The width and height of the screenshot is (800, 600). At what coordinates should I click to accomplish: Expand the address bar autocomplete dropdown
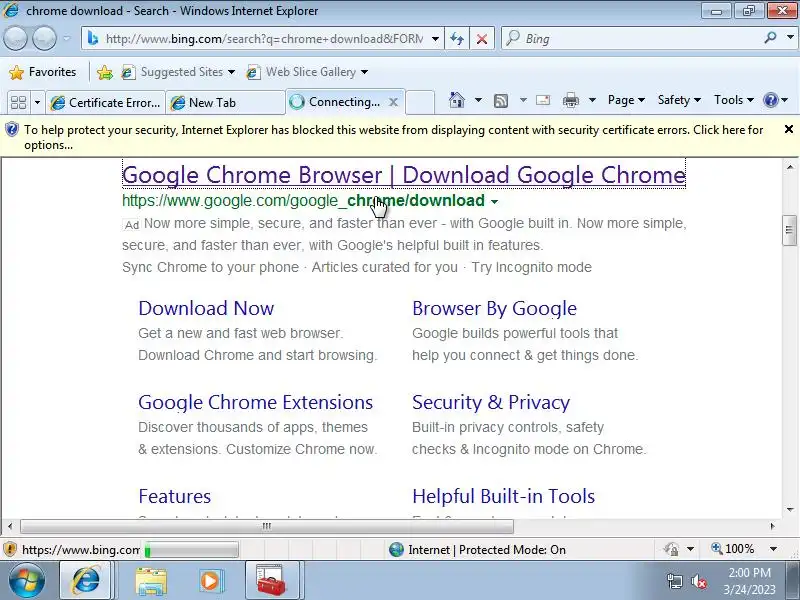(435, 39)
